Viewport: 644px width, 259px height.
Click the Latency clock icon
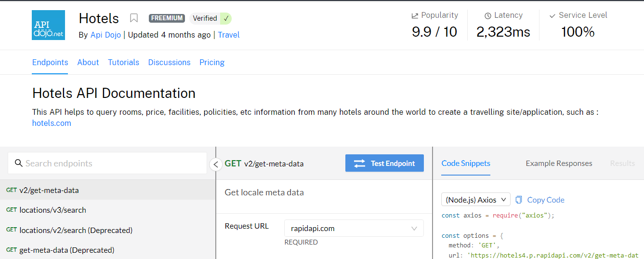(x=488, y=15)
